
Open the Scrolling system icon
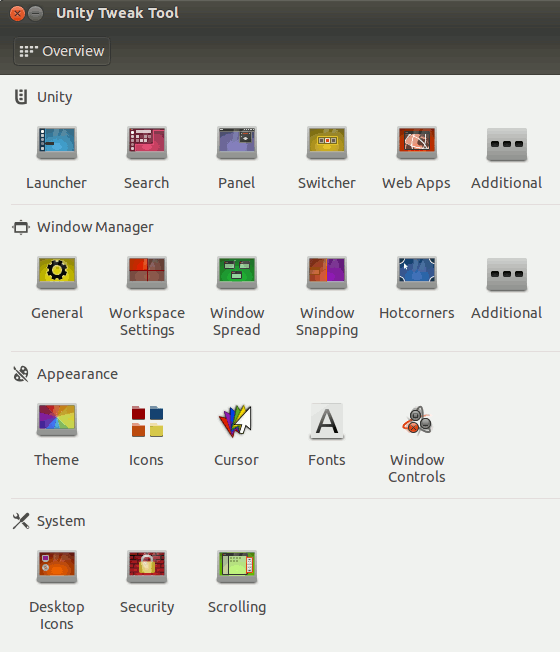[x=237, y=567]
